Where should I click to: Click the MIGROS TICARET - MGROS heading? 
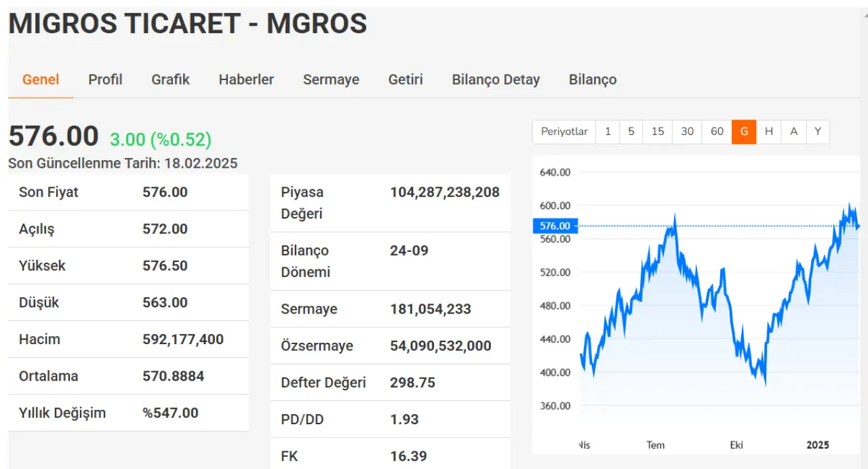pos(188,24)
